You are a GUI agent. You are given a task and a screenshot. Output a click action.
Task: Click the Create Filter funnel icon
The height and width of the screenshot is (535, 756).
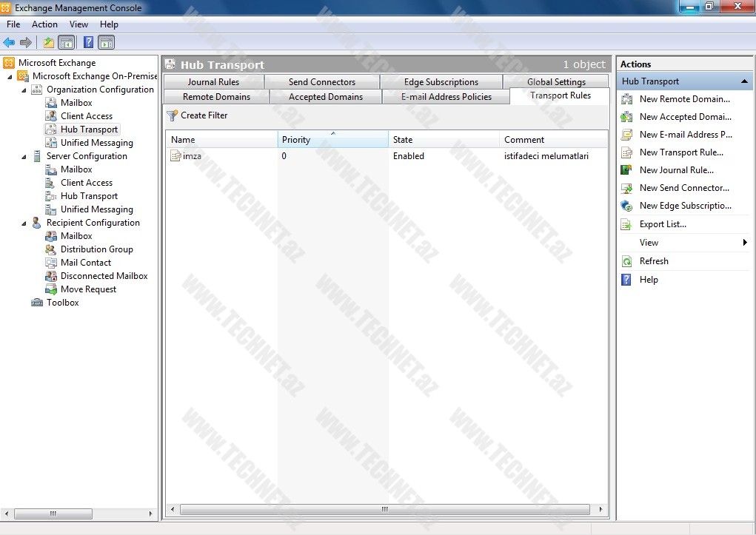(173, 115)
